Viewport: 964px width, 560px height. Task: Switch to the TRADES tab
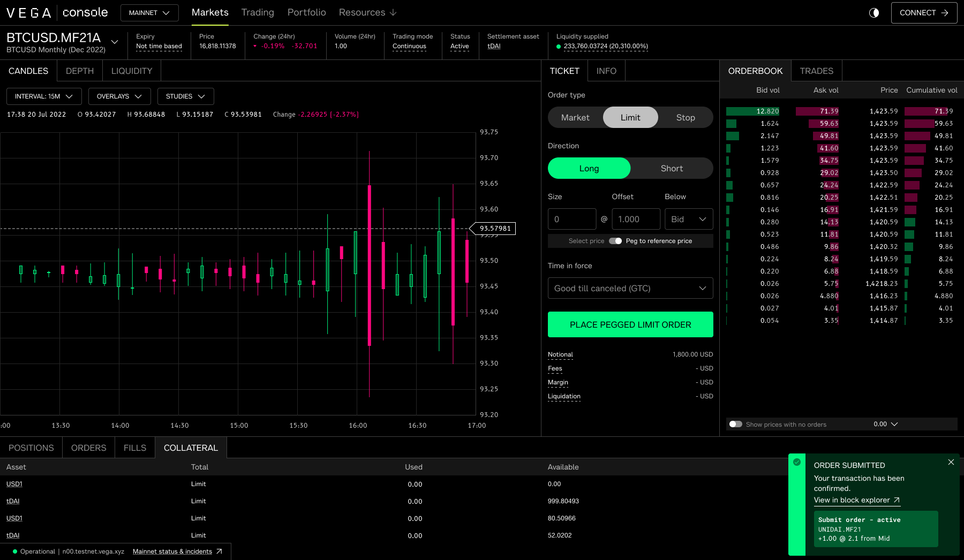coord(817,71)
